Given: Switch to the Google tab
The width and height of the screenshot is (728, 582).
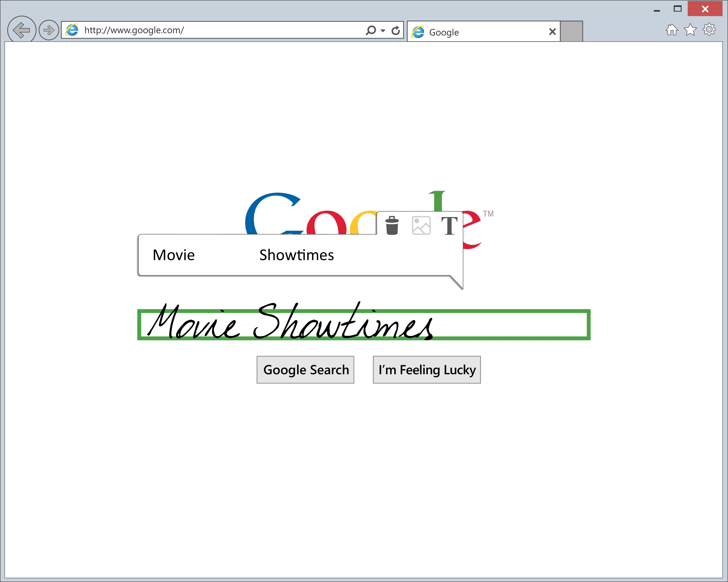Looking at the screenshot, I should click(x=473, y=32).
